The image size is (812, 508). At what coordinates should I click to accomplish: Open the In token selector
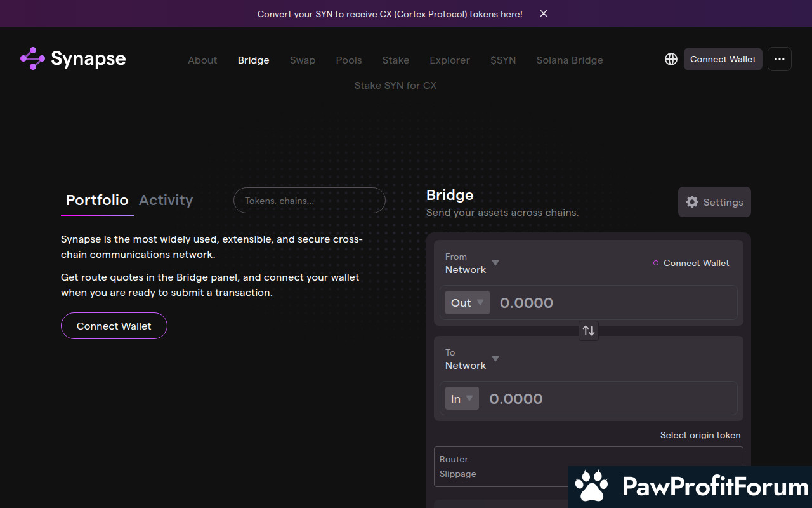click(462, 399)
